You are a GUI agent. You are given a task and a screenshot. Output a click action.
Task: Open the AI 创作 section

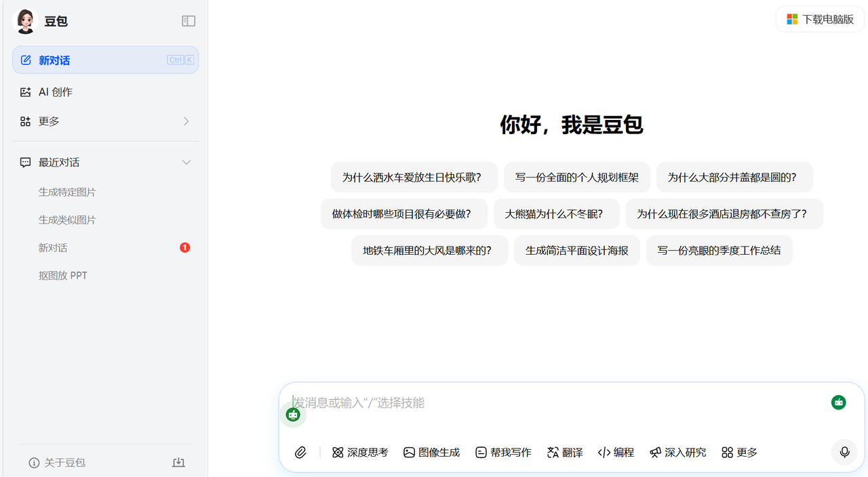(105, 92)
